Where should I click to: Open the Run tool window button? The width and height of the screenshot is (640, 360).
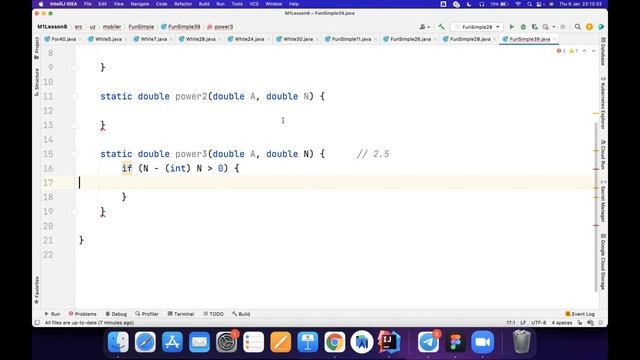52,314
